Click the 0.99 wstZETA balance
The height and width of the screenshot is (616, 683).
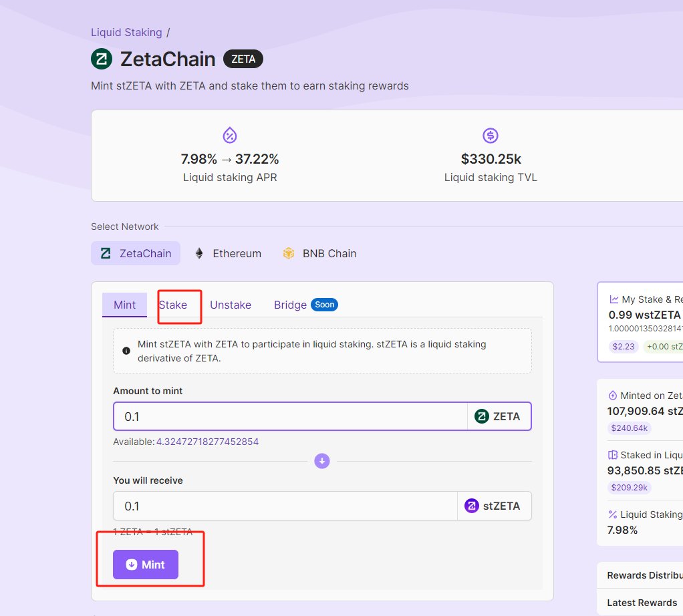pos(644,315)
